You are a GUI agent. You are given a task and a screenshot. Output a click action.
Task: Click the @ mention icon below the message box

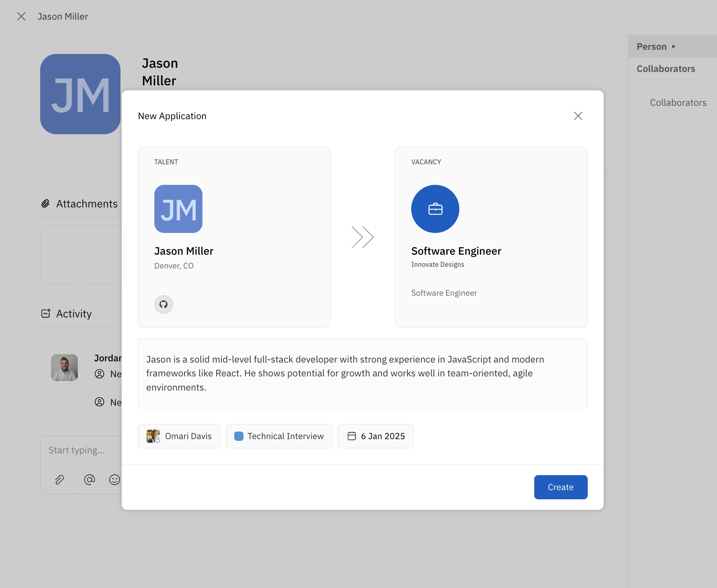tap(89, 480)
